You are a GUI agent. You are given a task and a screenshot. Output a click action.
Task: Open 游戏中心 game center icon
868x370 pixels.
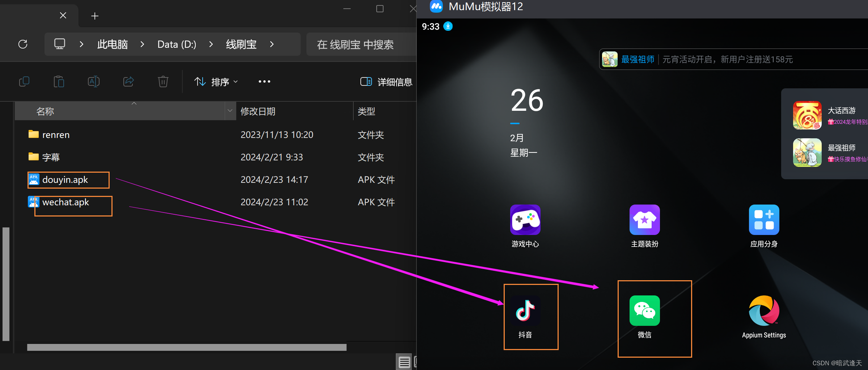tap(525, 220)
